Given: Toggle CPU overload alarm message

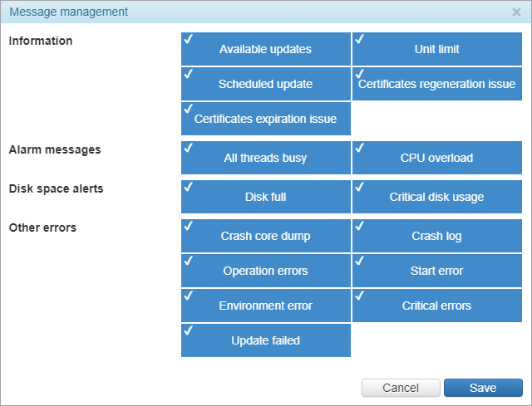Looking at the screenshot, I should [436, 158].
